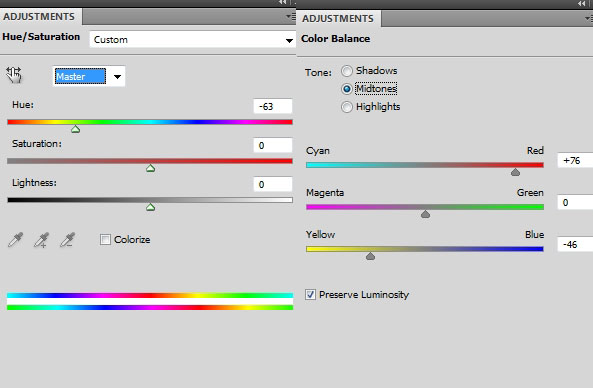Open the Custom preset dropdown

(x=192, y=40)
